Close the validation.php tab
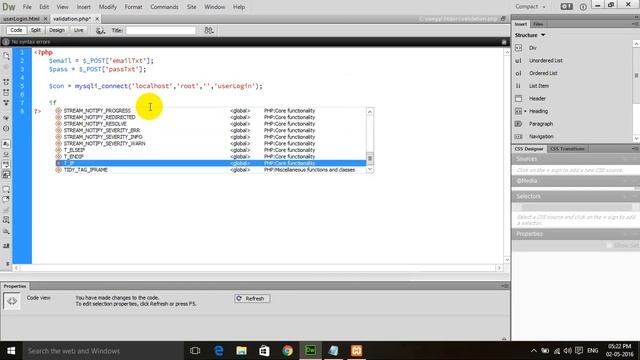The image size is (640, 360). 97,19
